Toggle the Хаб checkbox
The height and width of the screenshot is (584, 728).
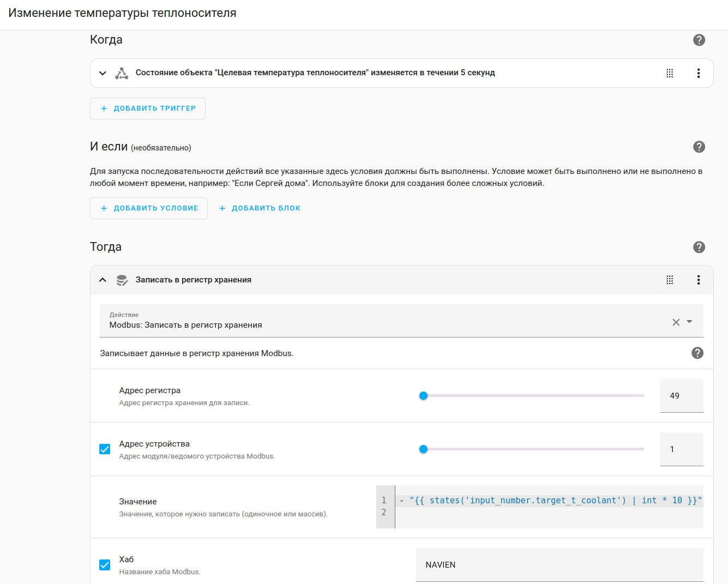tap(105, 565)
